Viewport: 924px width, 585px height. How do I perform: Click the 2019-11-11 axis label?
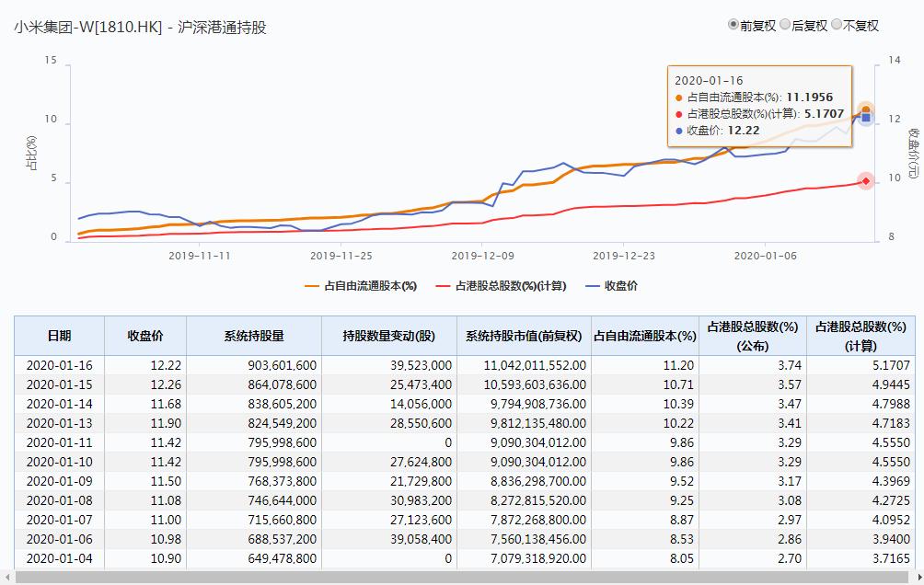pyautogui.click(x=199, y=256)
